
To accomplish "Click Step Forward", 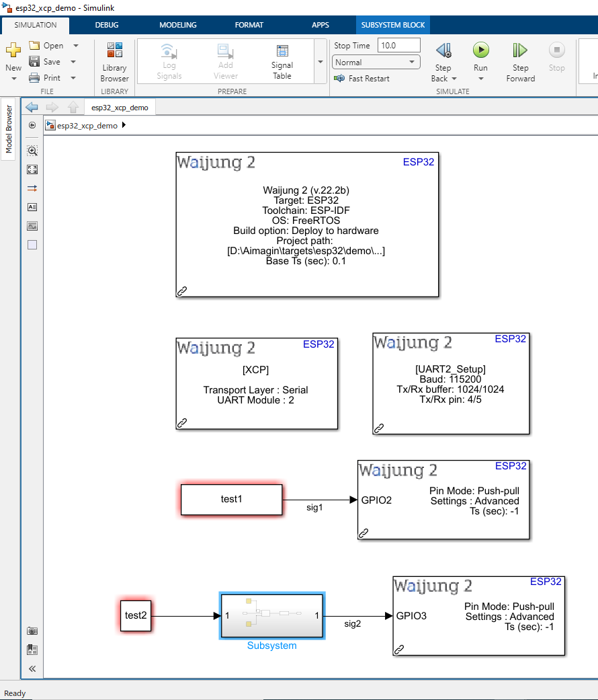I will 521,63.
